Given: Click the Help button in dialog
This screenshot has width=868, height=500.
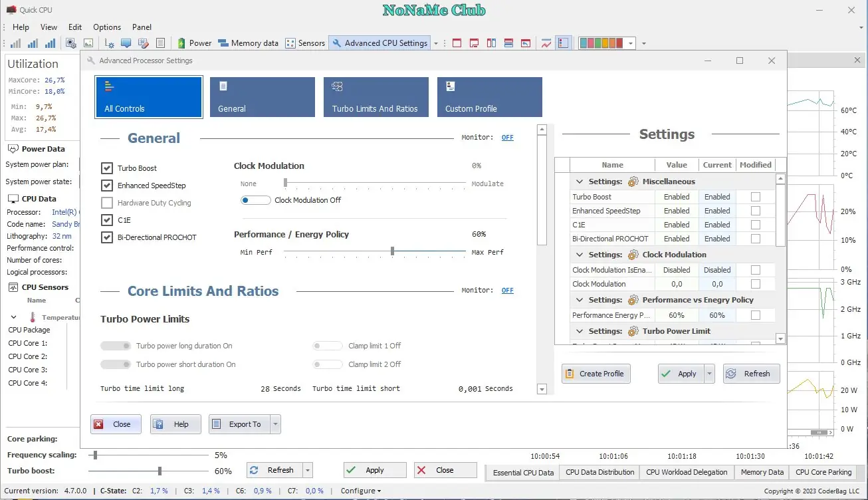Looking at the screenshot, I should point(175,424).
